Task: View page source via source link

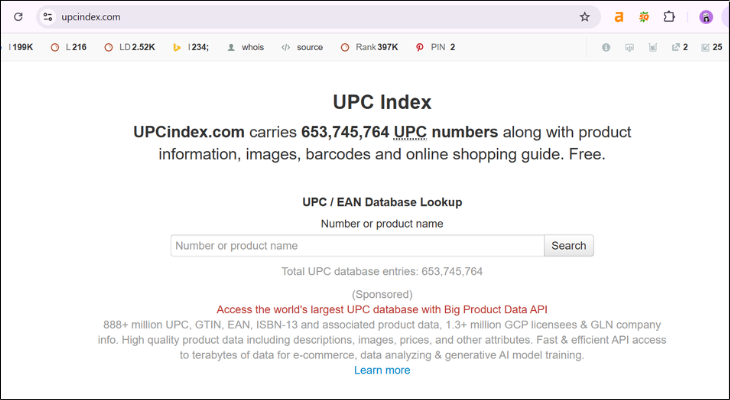Action: point(302,47)
